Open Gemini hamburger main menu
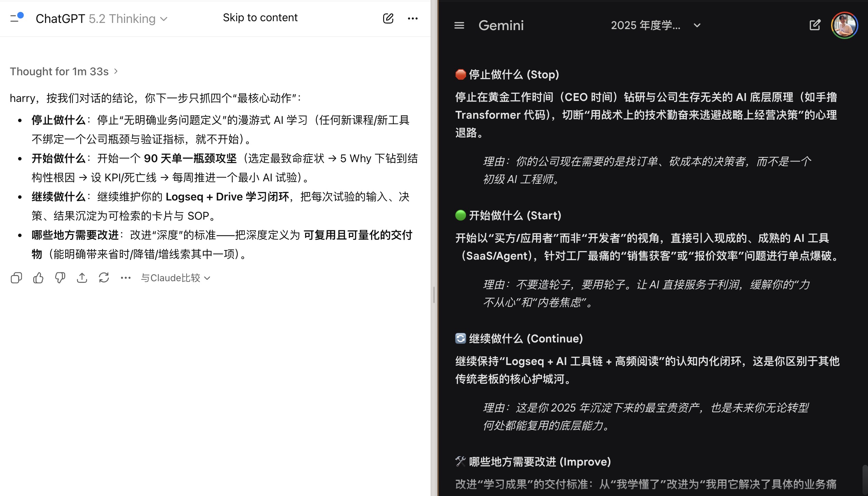The image size is (868, 496). click(459, 25)
